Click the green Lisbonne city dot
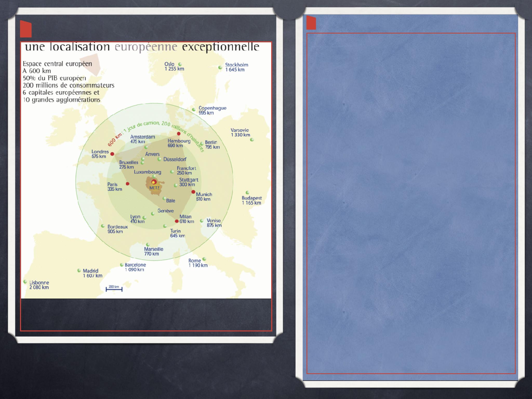The image size is (532, 399). (x=25, y=282)
